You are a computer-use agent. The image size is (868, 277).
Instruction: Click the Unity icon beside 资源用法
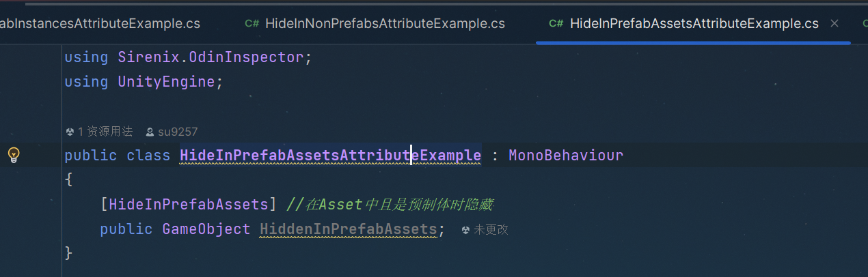(x=70, y=132)
